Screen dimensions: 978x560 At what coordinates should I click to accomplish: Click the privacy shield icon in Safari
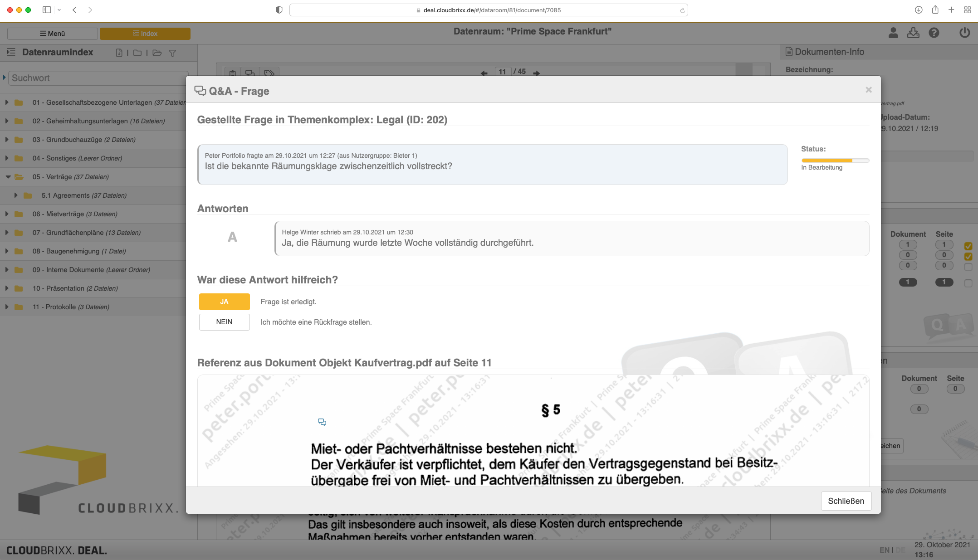[x=279, y=10]
